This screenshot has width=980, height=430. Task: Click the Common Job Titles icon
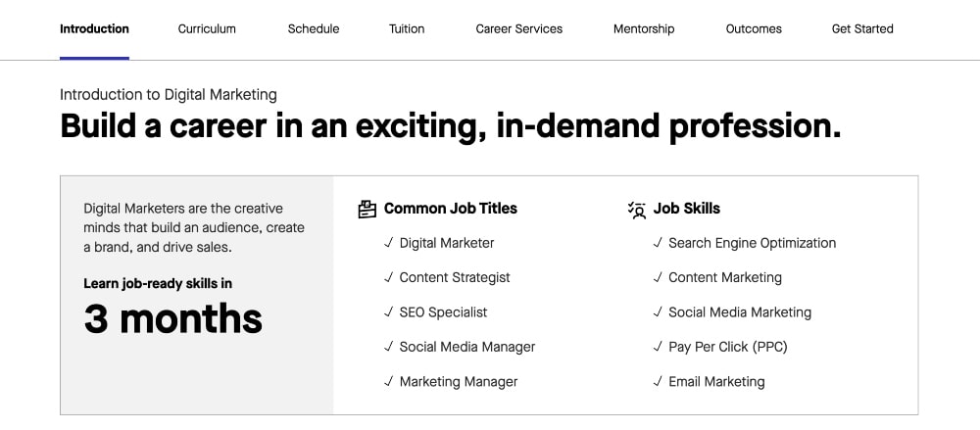tap(367, 209)
